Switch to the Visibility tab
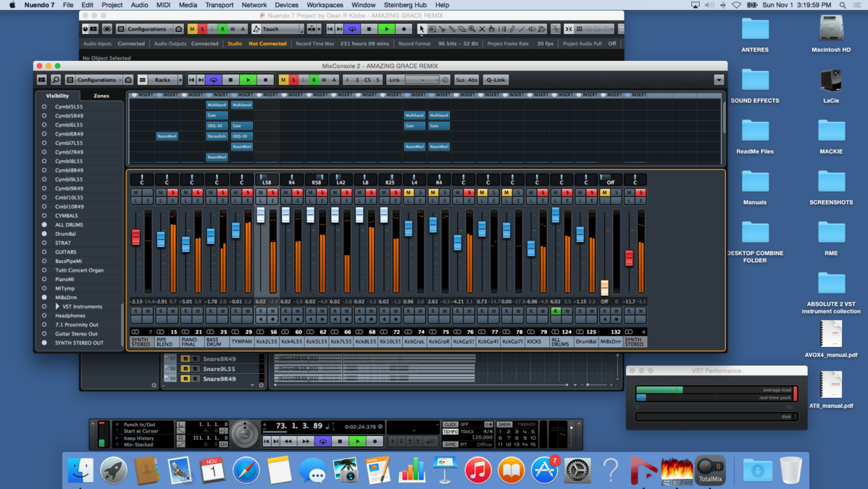 [x=57, y=96]
